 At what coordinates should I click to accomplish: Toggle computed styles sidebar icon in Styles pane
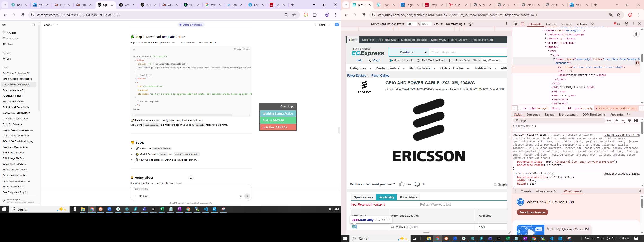point(636,121)
